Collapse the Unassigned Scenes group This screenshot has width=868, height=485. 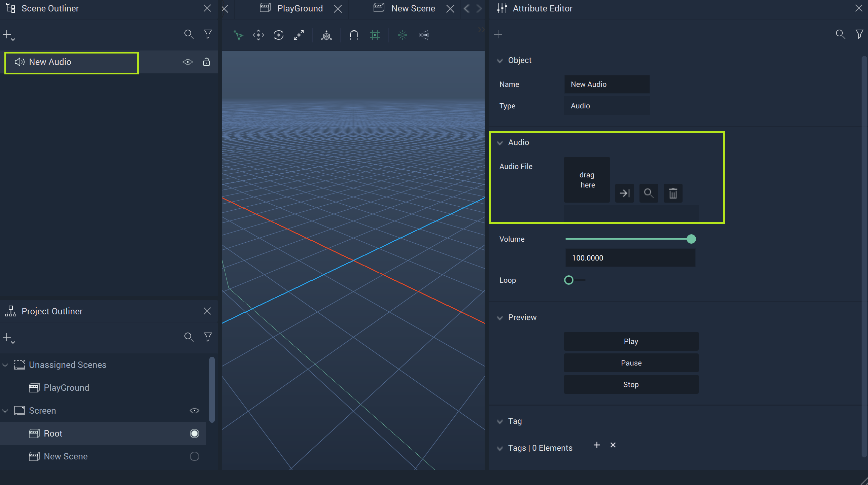[5, 365]
